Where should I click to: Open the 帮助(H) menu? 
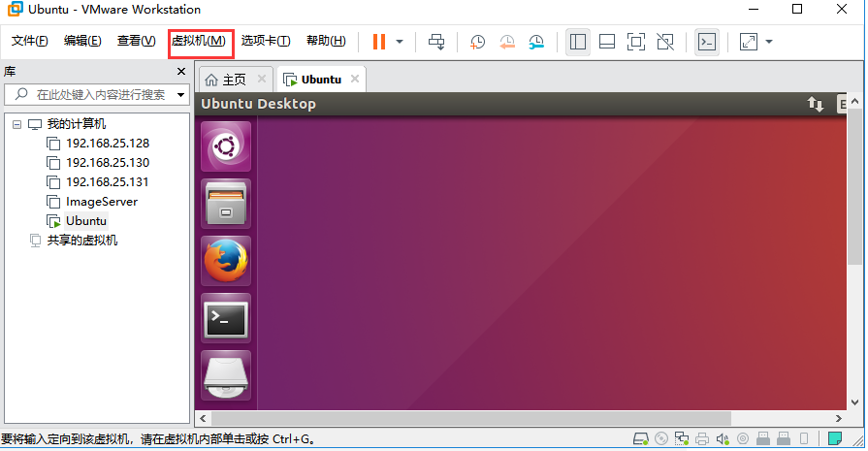coord(326,41)
